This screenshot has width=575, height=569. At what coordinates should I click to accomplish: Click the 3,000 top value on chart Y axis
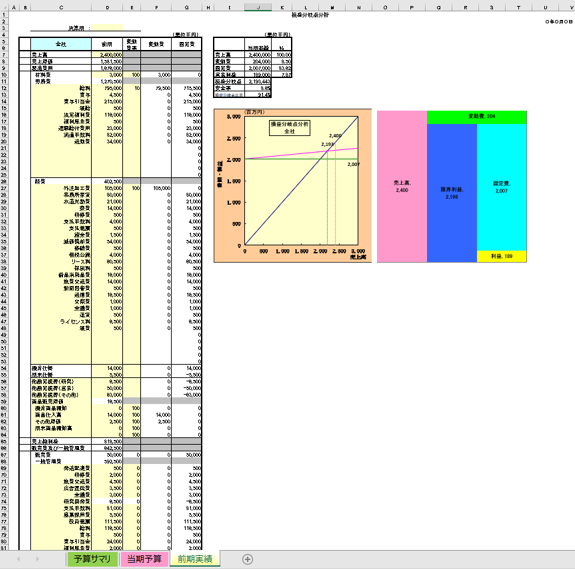point(234,117)
